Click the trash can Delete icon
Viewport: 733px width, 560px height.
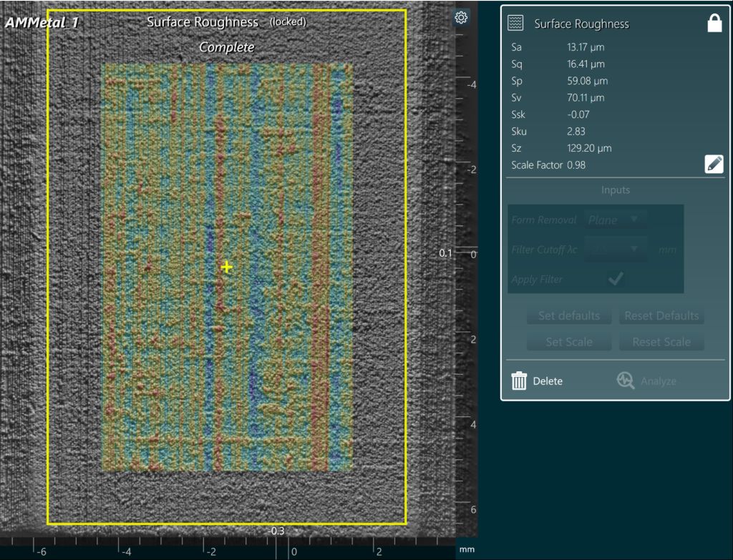tap(519, 381)
